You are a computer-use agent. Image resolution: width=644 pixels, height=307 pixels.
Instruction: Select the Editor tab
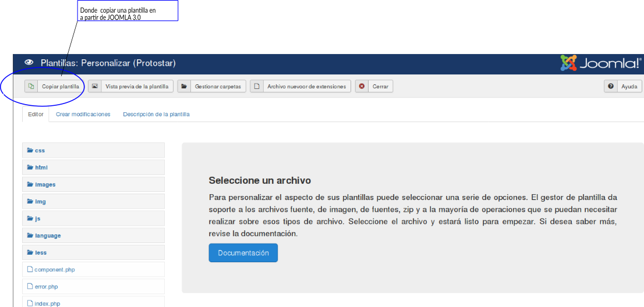tap(36, 115)
